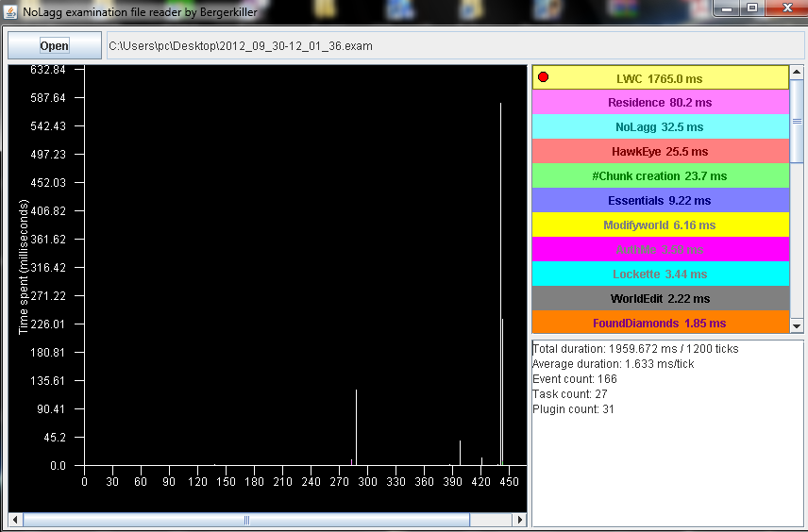Click graph horizontal scroll right arrow
The image size is (808, 532).
(520, 520)
